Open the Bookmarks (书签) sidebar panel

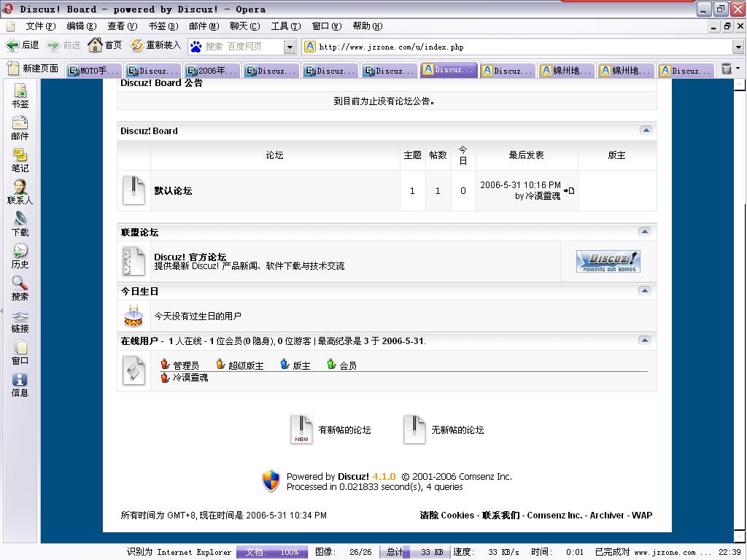[x=20, y=96]
